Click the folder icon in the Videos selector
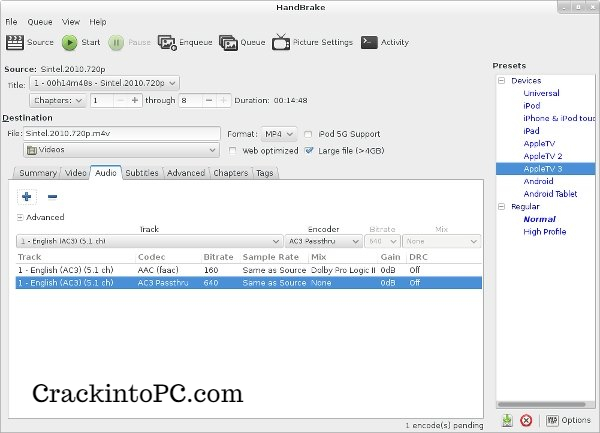 32,150
